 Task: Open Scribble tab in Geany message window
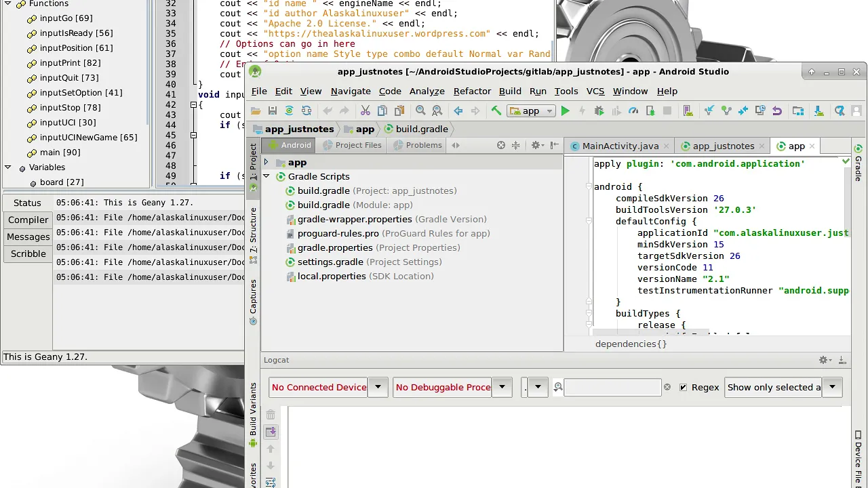click(x=28, y=253)
